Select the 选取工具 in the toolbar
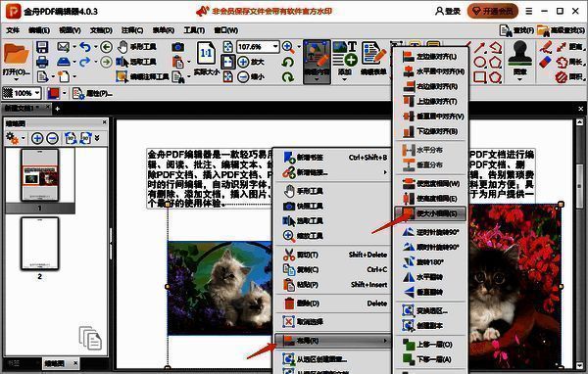The width and height of the screenshot is (588, 374). 137,62
